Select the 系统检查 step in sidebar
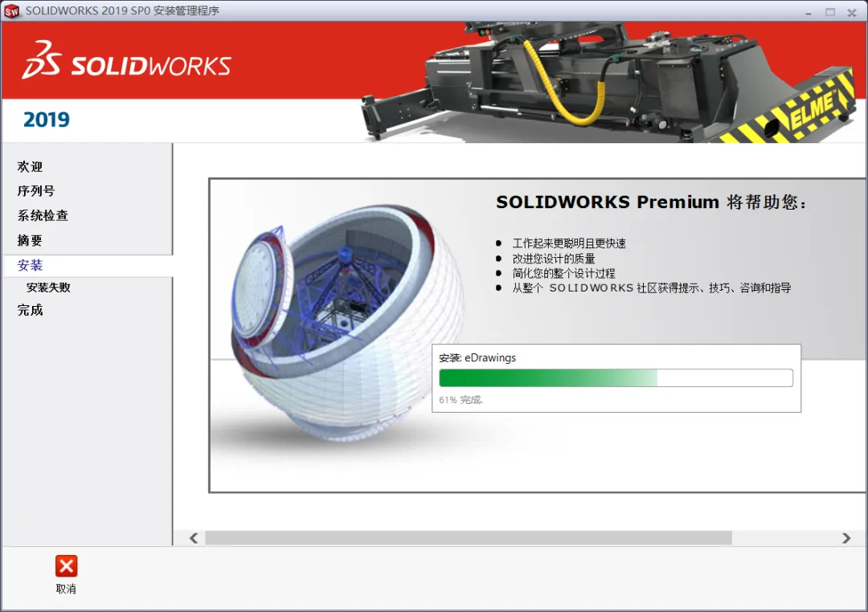 pyautogui.click(x=43, y=215)
